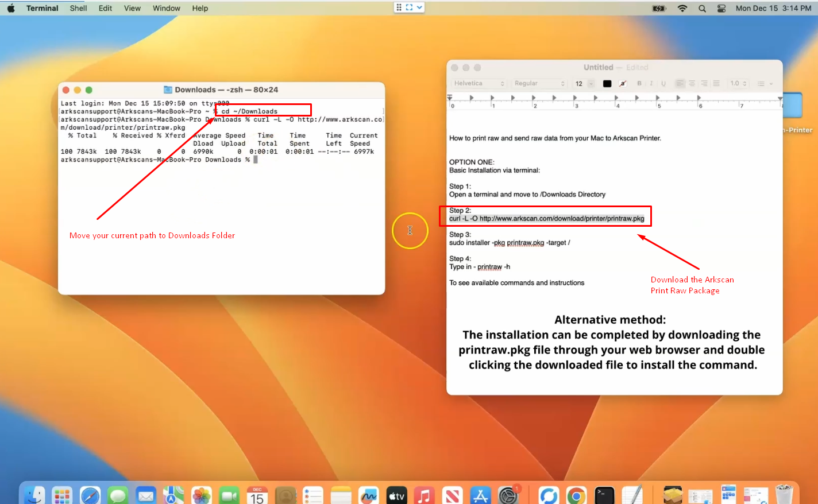Click the Terminal icon in the Dock
Viewport: 818px width, 504px height.
click(x=604, y=495)
